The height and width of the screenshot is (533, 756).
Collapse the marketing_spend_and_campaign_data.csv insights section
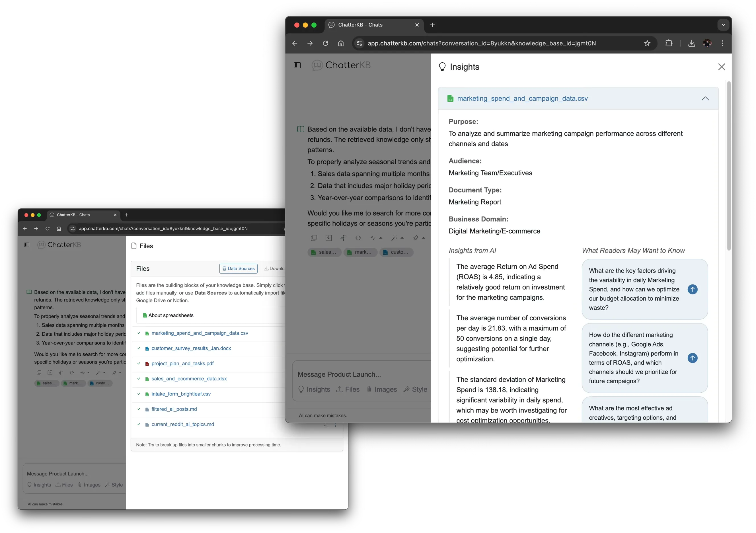click(705, 99)
